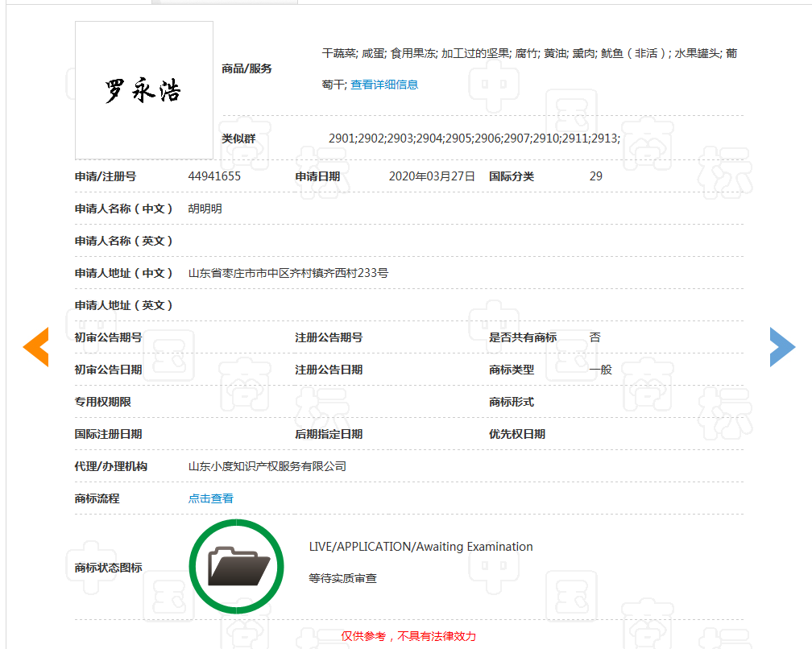Click the green folder trademark status icon
This screenshot has width=812, height=649.
click(x=237, y=567)
